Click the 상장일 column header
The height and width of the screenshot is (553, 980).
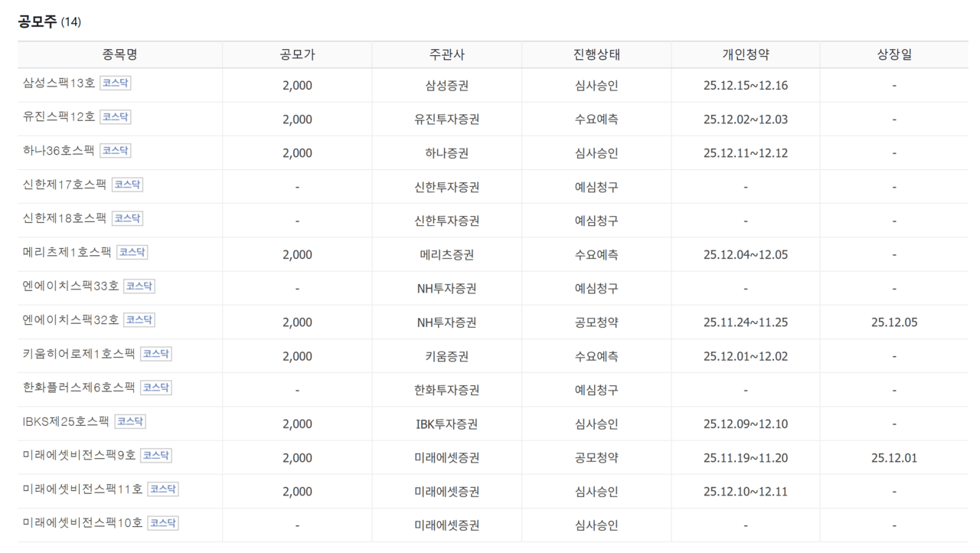(x=894, y=54)
